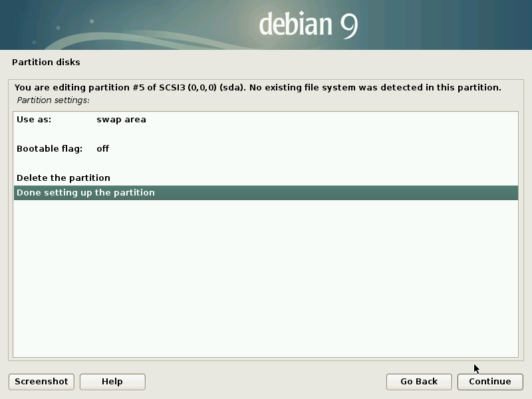Click the Bootable flag "off" value
This screenshot has height=399, width=532.
click(102, 149)
